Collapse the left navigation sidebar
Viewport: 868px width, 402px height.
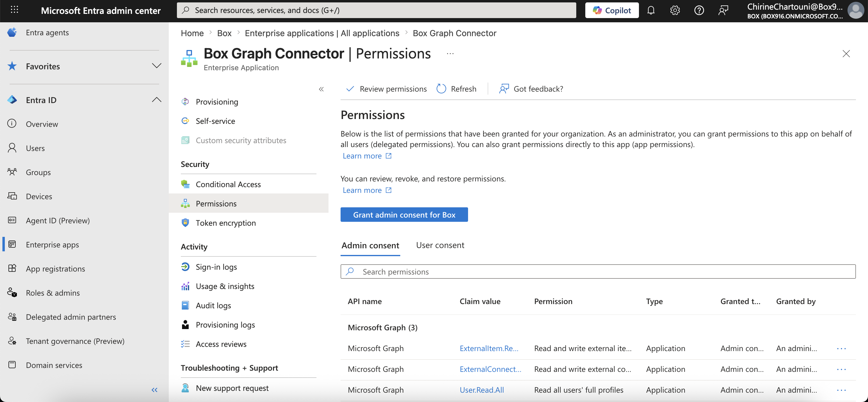pos(154,390)
